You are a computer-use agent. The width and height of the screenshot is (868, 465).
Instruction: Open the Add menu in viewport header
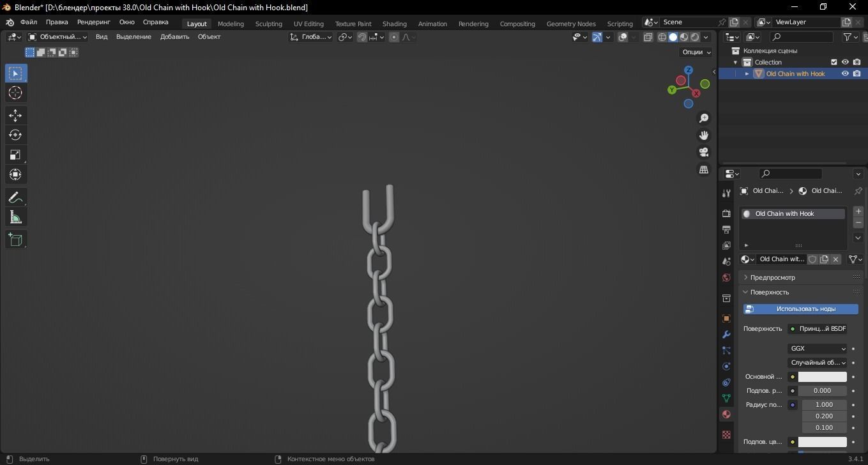(174, 37)
